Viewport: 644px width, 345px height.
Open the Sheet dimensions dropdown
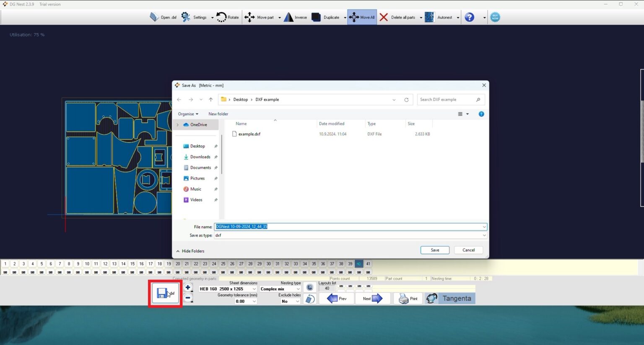tap(227, 289)
